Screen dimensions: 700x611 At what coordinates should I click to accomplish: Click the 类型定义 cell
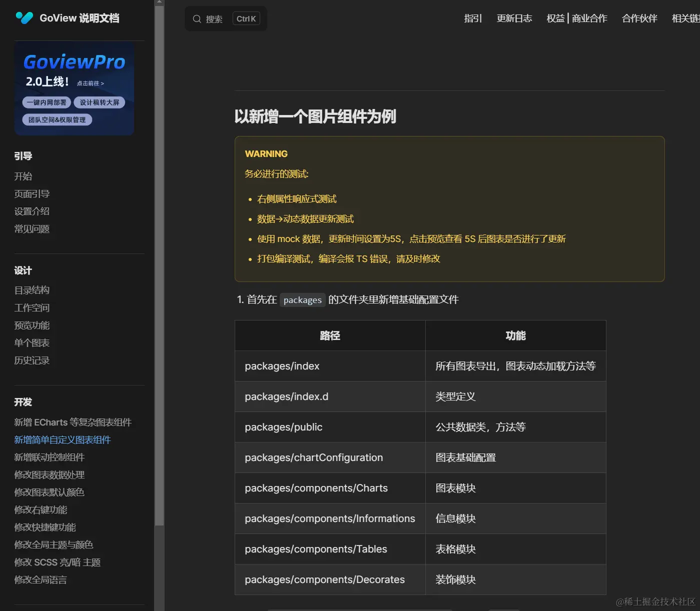tap(516, 396)
